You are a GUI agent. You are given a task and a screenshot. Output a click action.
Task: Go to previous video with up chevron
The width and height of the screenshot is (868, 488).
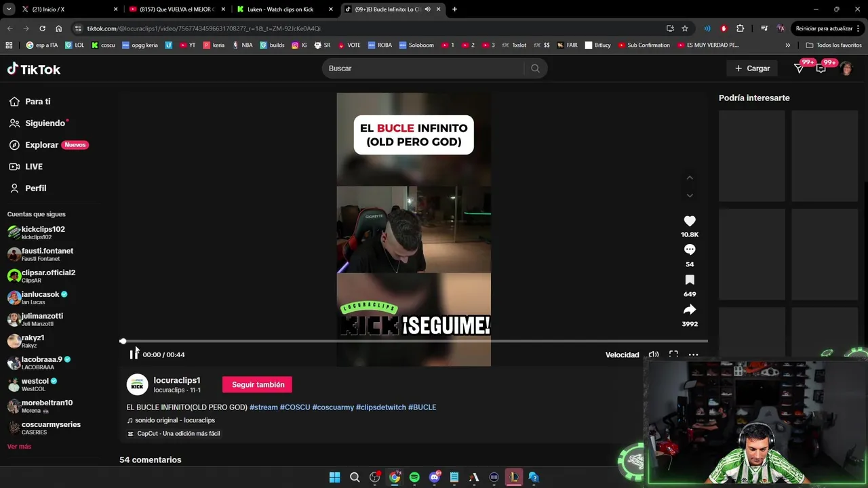point(690,178)
